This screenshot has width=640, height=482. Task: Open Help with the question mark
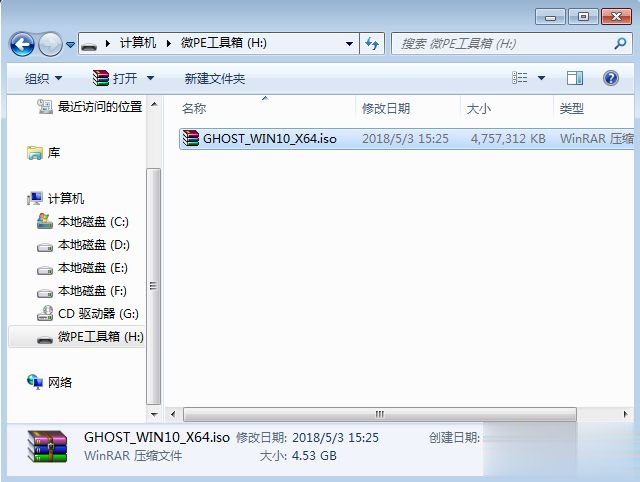click(611, 78)
